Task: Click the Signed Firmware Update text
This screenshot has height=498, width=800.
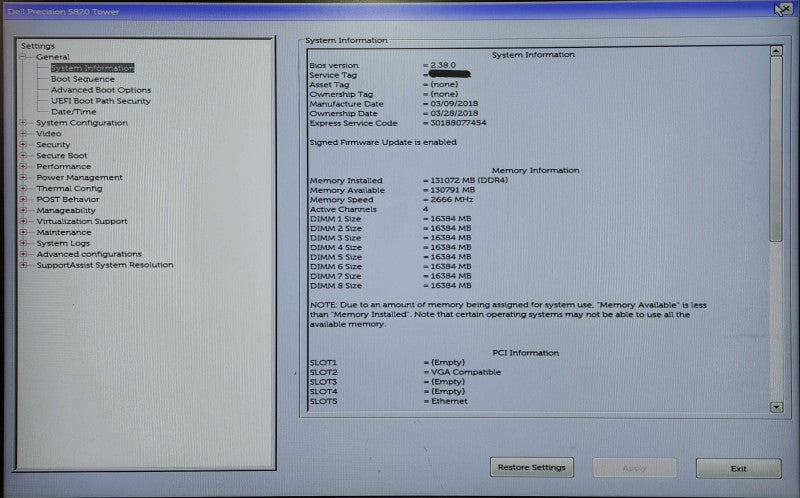Action: pos(383,142)
